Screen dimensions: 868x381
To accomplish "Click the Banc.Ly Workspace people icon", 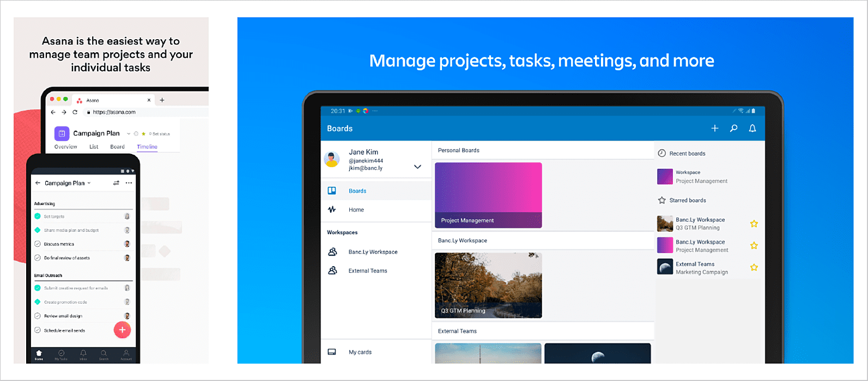I will [x=332, y=252].
